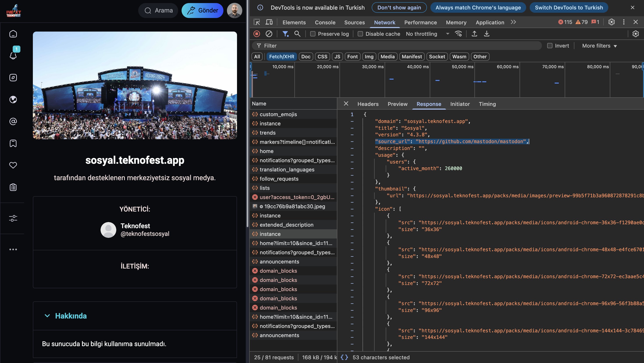The width and height of the screenshot is (644, 363).
Task: Switch to the Elements tab
Action: point(294,23)
